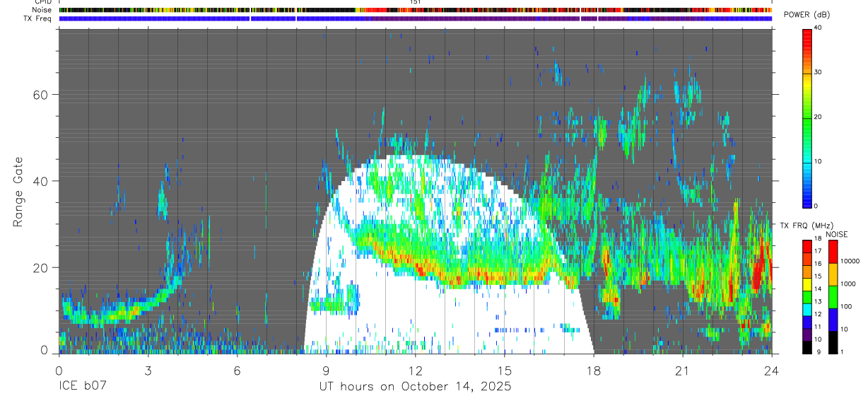Click the red segment of the TX FRQ color bar
The width and height of the screenshot is (868, 401).
pos(807,246)
